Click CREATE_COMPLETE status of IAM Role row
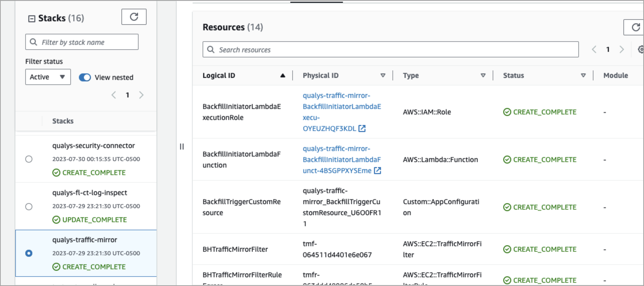This screenshot has height=286, width=644. coord(540,112)
